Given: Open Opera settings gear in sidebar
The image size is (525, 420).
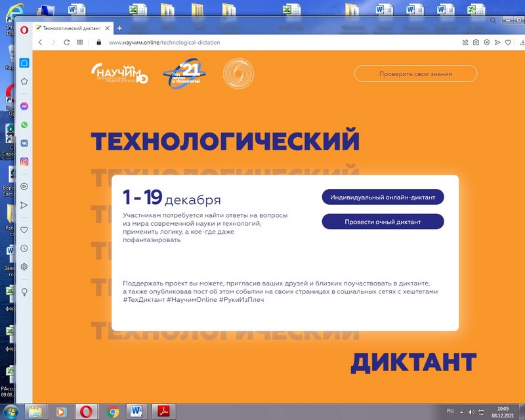Looking at the screenshot, I should pyautogui.click(x=24, y=266).
